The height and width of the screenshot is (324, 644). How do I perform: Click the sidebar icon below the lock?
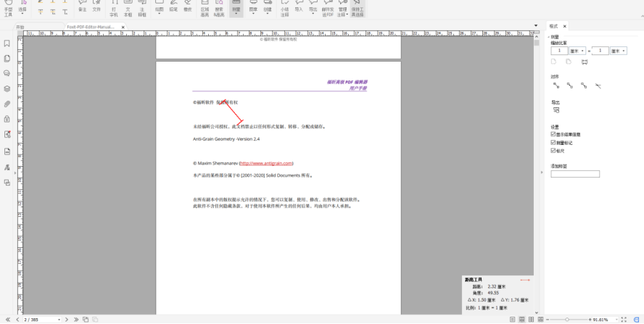click(7, 134)
